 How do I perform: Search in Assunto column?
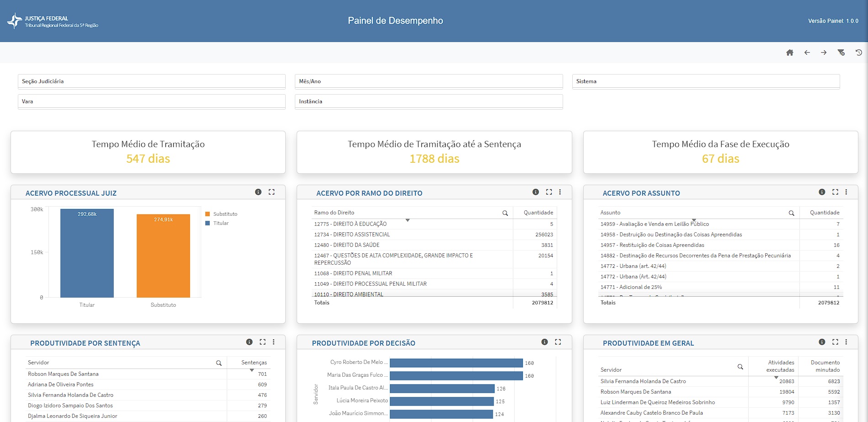791,213
